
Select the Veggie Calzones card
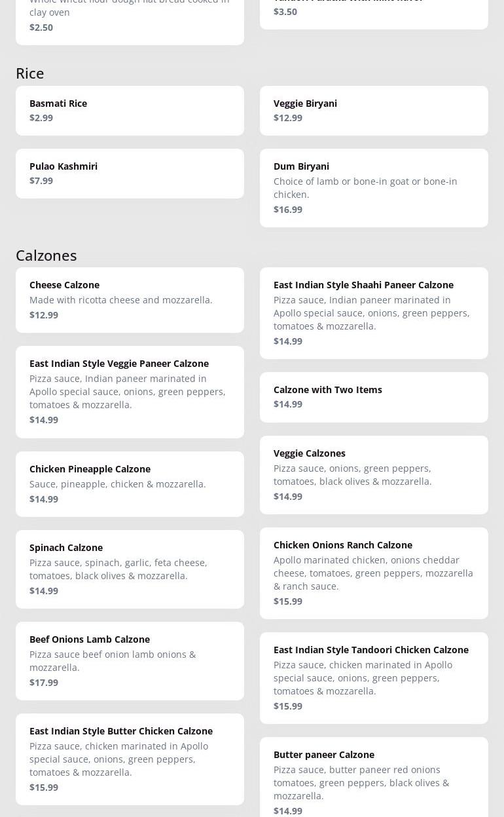point(374,475)
